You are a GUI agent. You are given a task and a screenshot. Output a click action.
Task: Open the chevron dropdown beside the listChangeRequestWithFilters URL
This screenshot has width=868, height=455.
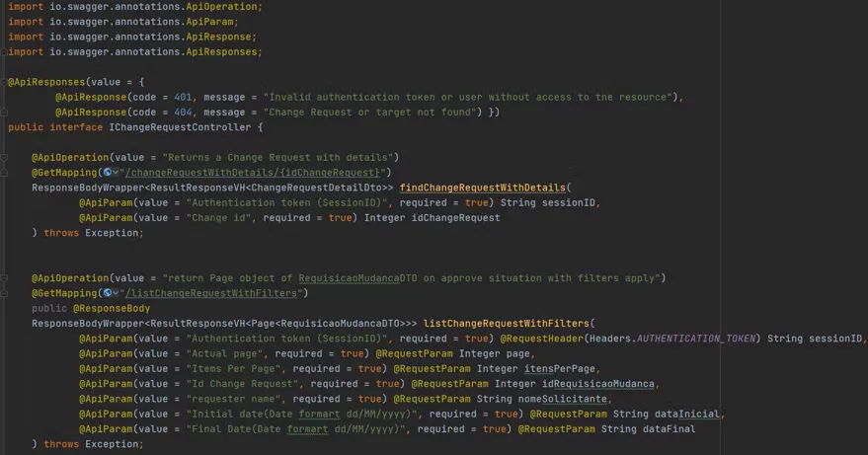(x=116, y=293)
